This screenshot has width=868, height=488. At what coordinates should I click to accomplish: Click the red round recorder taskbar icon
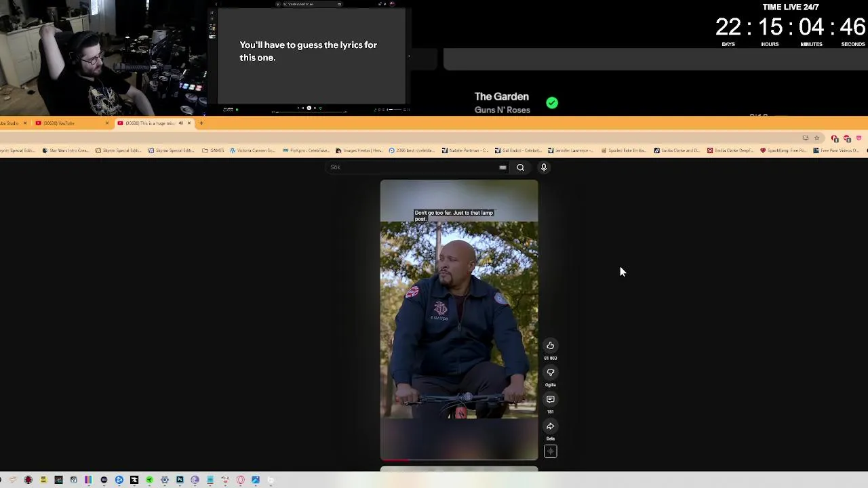click(28, 480)
